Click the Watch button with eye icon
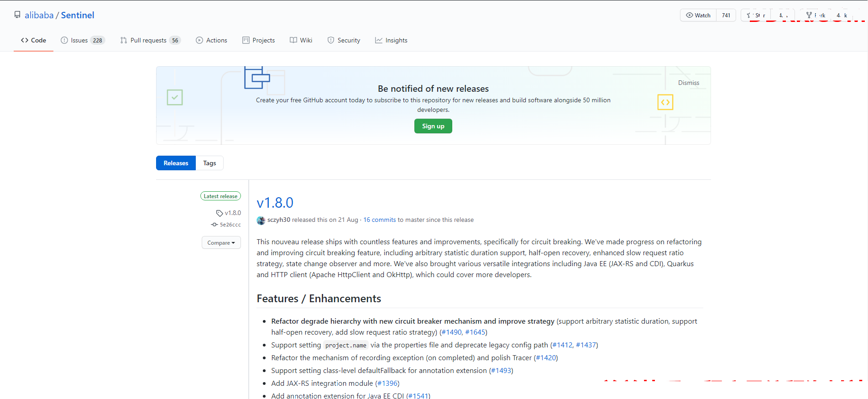The width and height of the screenshot is (868, 399). coord(698,15)
